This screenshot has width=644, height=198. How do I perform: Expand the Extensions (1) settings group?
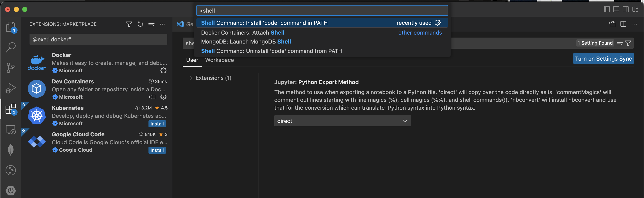[x=191, y=78]
